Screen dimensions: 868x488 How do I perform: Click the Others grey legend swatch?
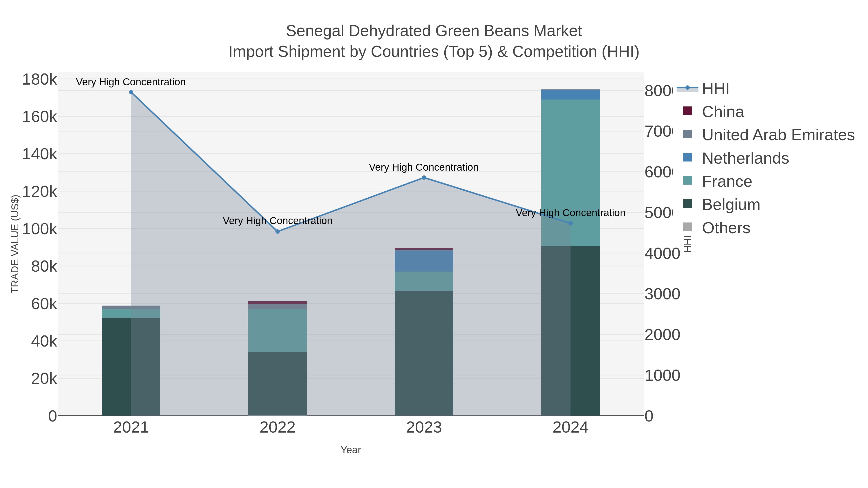(687, 227)
